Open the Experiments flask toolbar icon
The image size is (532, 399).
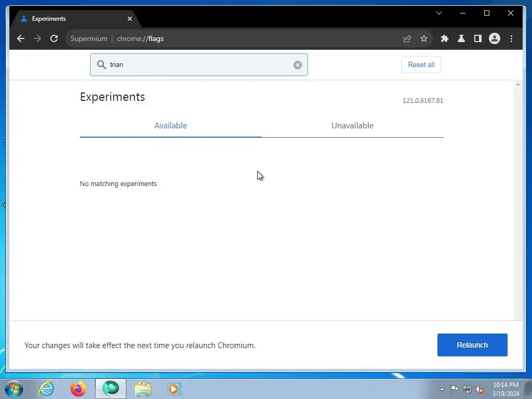tap(461, 38)
